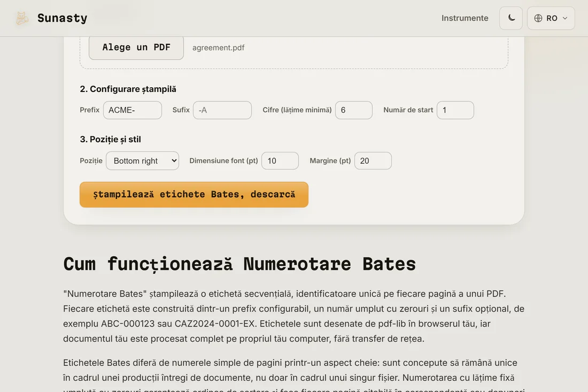588x392 pixels.
Task: Click the Alege un PDF button
Action: (136, 47)
